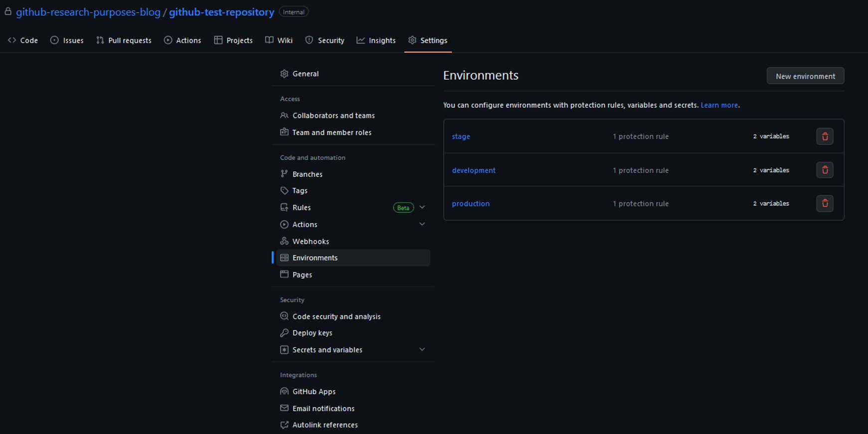
Task: Click the Webhooks icon in the sidebar
Action: click(284, 241)
